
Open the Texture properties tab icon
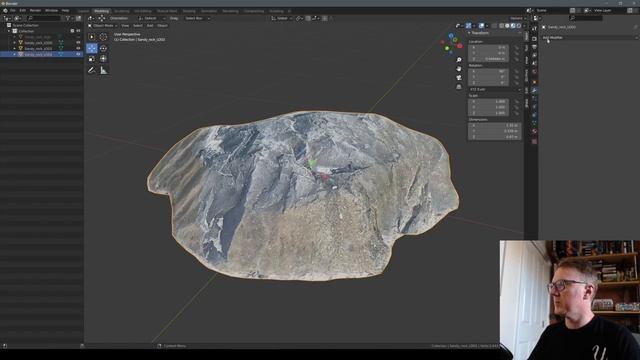(534, 141)
